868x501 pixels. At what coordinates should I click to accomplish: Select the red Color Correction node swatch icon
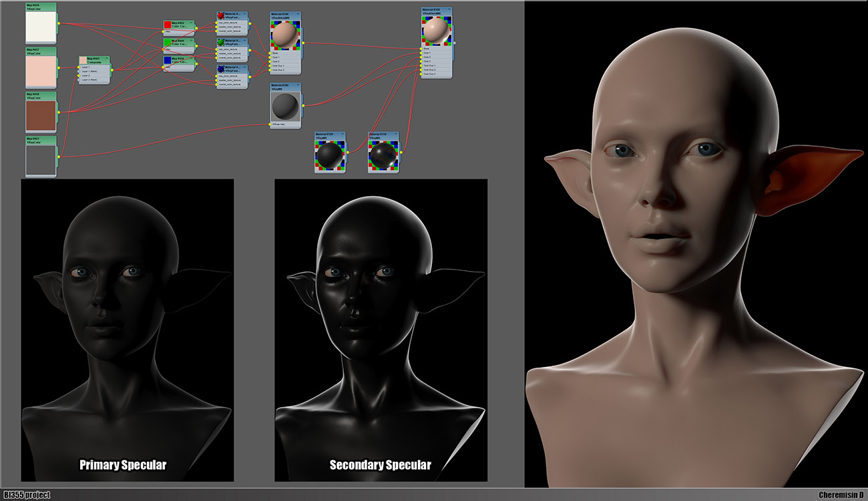click(x=168, y=25)
